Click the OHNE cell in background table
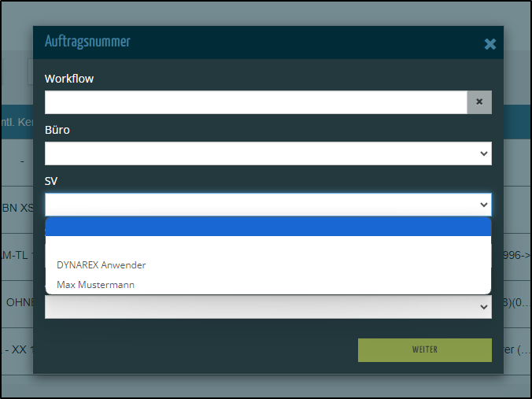Image resolution: width=532 pixels, height=399 pixels. point(19,302)
